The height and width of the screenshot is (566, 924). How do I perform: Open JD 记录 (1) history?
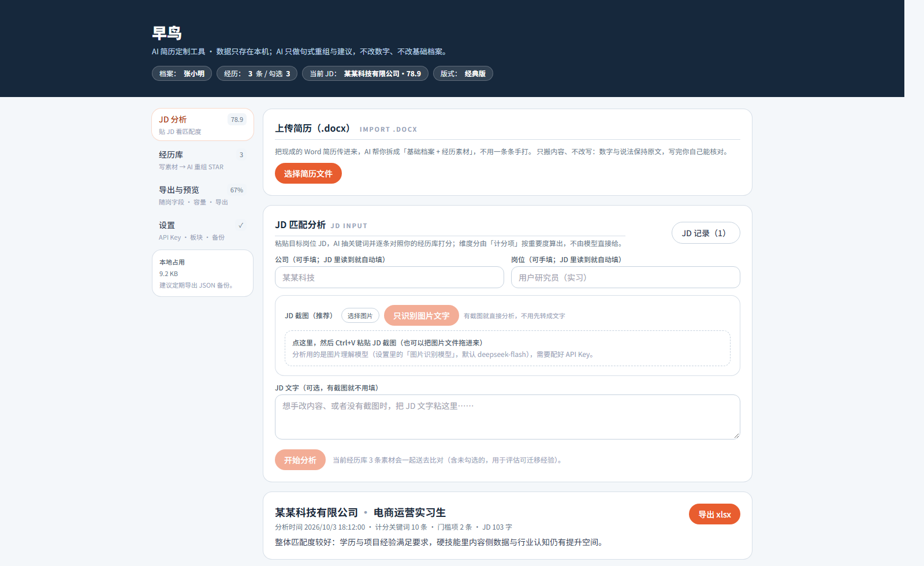[706, 233]
